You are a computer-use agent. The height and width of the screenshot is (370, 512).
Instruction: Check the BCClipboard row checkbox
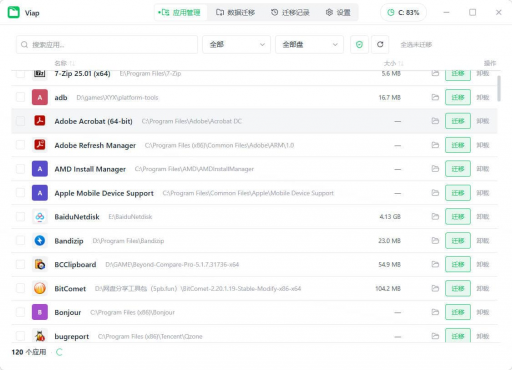tap(20, 264)
